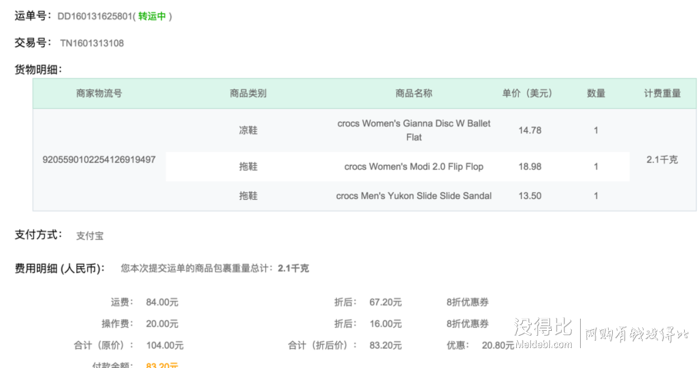Click the shipping fee 84.00元
Screen dimensions: 700x368
click(162, 302)
